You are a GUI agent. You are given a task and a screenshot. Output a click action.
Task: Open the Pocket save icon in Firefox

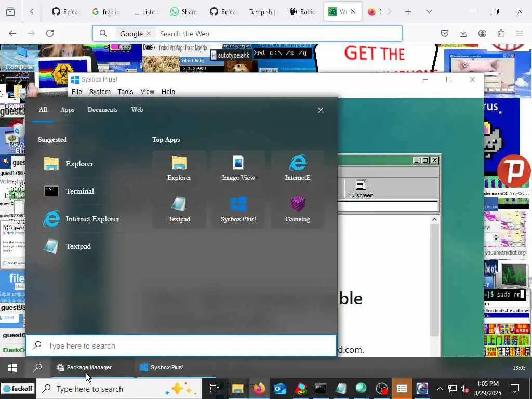coord(445,33)
